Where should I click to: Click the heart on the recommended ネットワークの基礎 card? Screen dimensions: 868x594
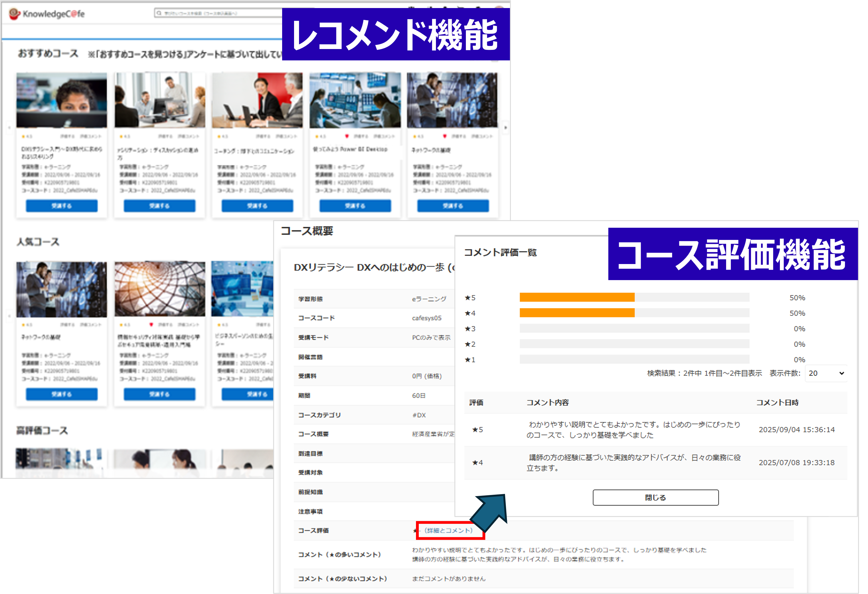coord(445,136)
